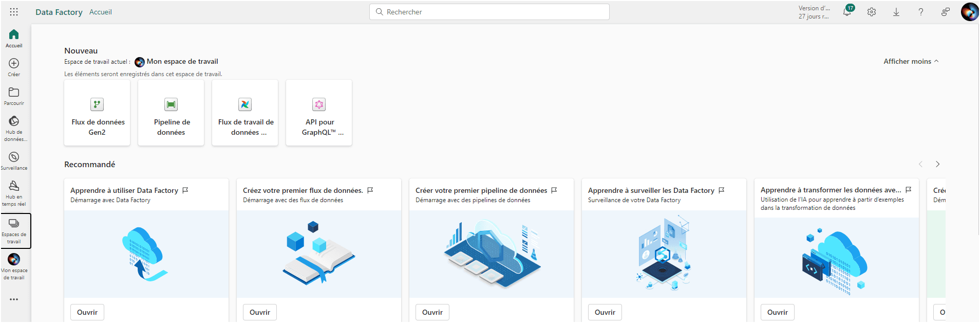This screenshot has width=980, height=323.
Task: Click the download arrow icon in header
Action: click(x=896, y=12)
